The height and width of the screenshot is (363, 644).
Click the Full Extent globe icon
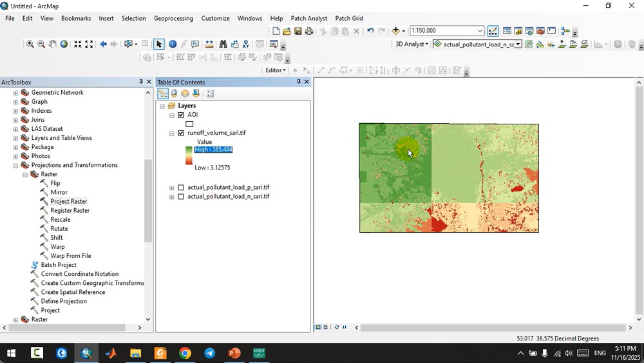pos(64,44)
